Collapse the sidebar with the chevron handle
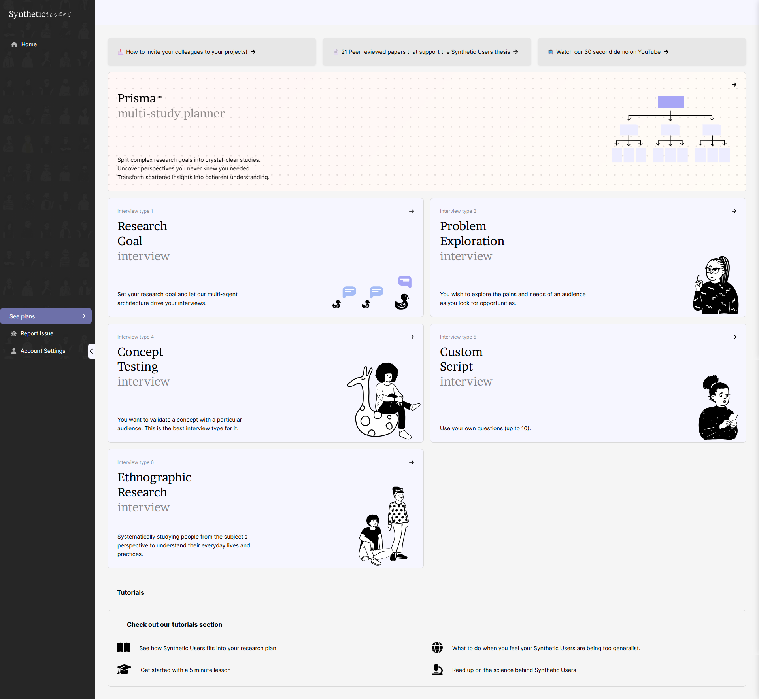This screenshot has height=700, width=759. pyautogui.click(x=91, y=351)
